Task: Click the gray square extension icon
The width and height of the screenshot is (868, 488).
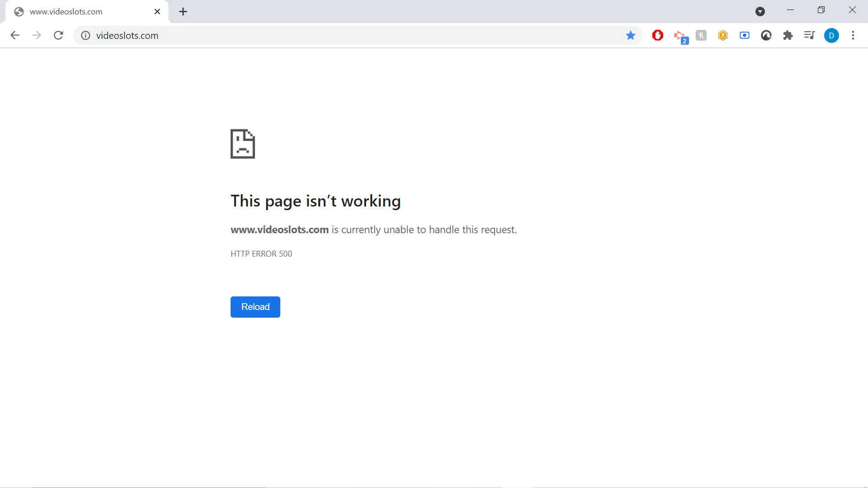Action: point(701,35)
